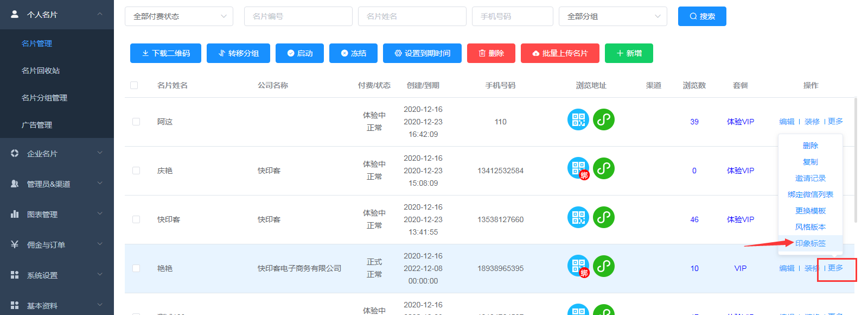Open QR code icon for 庆艳 row
The image size is (868, 315).
click(578, 168)
